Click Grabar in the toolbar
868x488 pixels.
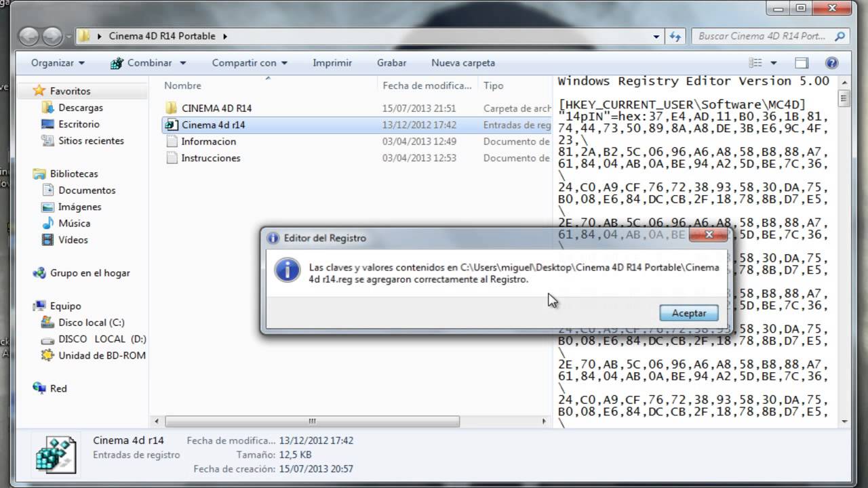pyautogui.click(x=392, y=62)
